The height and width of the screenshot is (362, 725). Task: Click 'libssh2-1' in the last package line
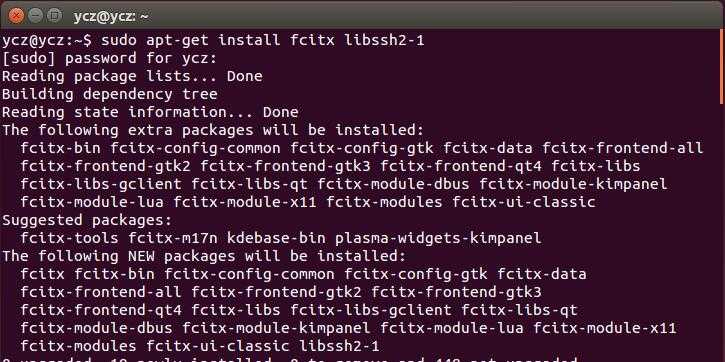click(x=339, y=346)
